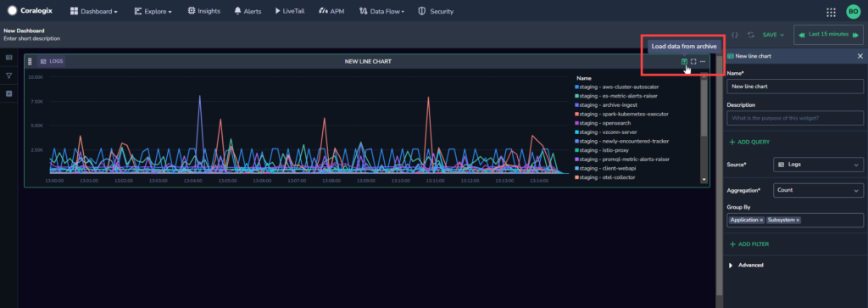Click the Load data from archive icon

point(684,61)
